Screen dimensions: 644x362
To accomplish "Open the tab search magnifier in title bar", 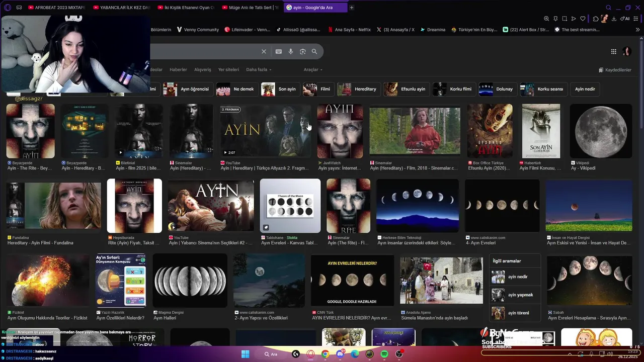I will tap(608, 8).
